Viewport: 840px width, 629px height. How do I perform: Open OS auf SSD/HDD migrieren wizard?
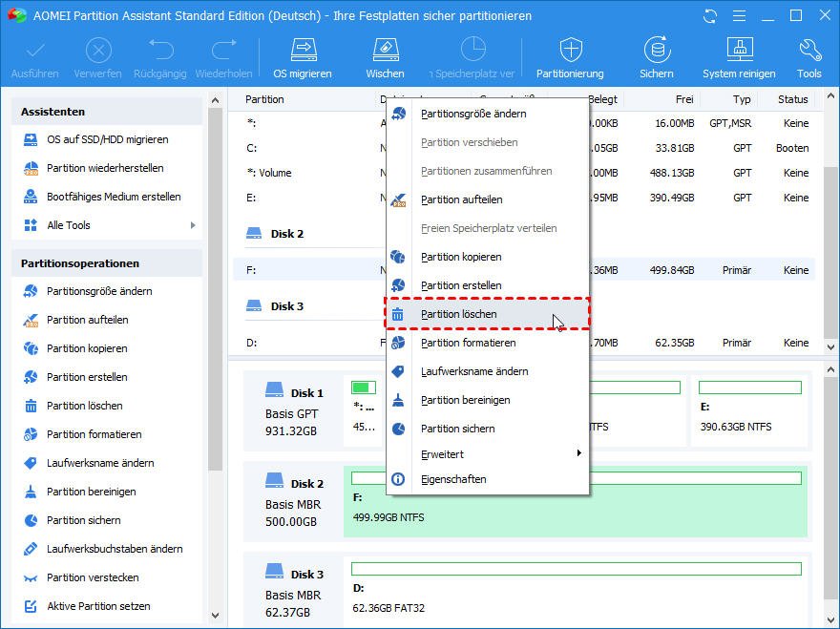pyautogui.click(x=107, y=139)
